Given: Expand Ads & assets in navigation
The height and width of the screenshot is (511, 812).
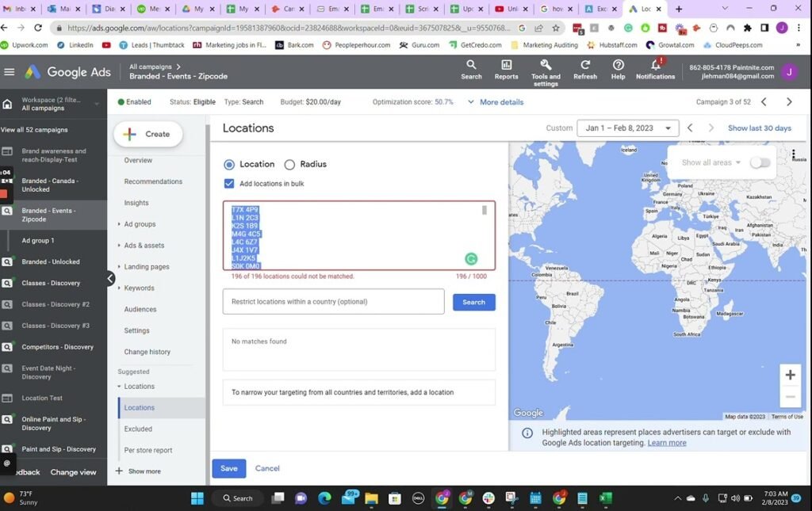Looking at the screenshot, I should pyautogui.click(x=119, y=245).
